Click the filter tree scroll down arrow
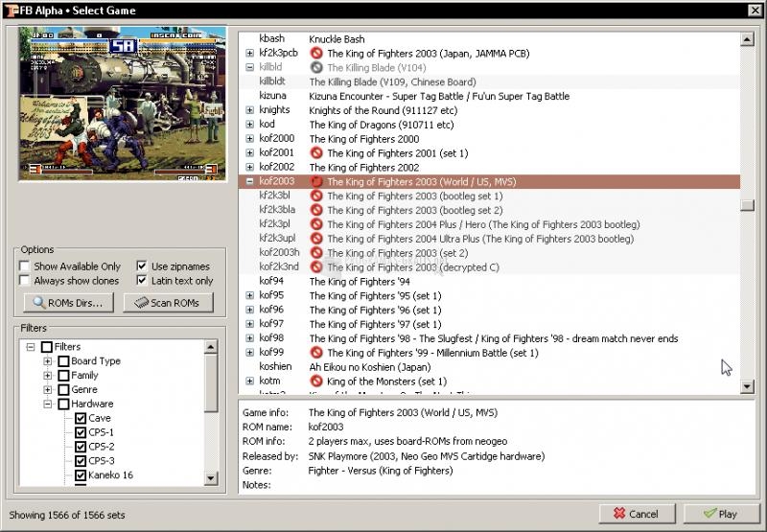Viewport: 767px width, 532px height. pos(211,478)
